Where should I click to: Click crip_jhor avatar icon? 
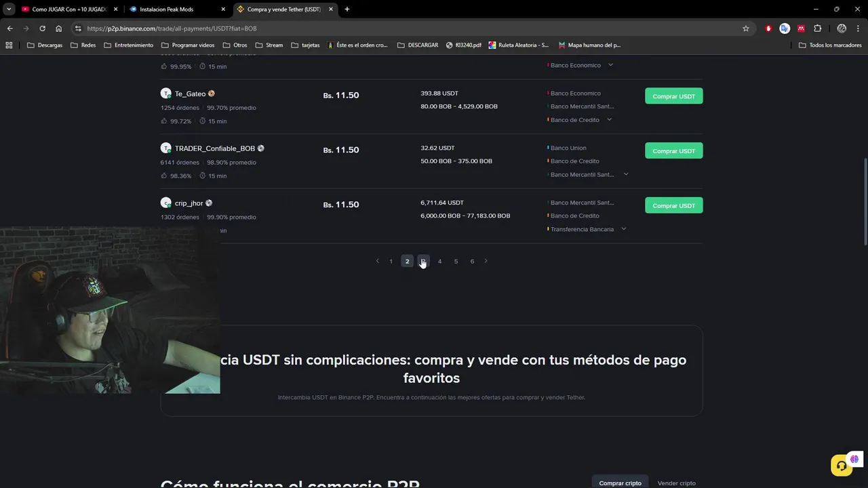pyautogui.click(x=165, y=203)
